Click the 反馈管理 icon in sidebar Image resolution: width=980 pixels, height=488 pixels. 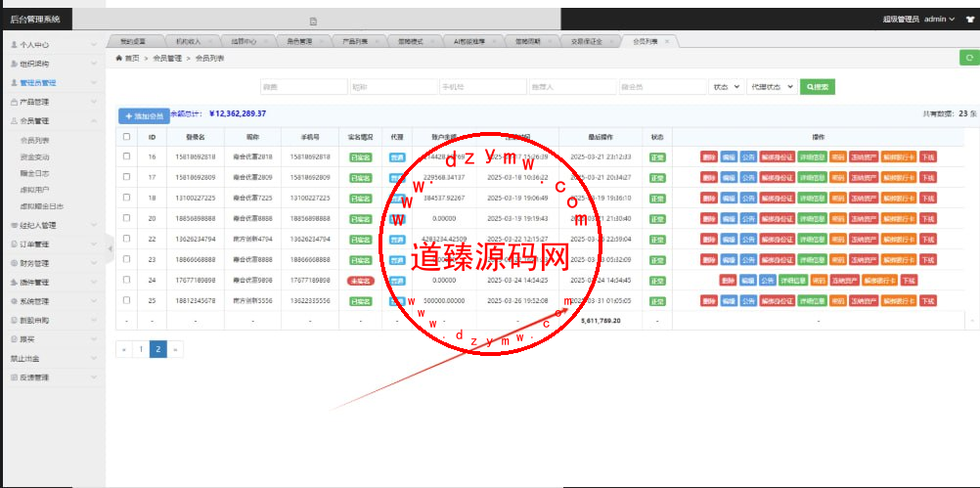point(15,377)
